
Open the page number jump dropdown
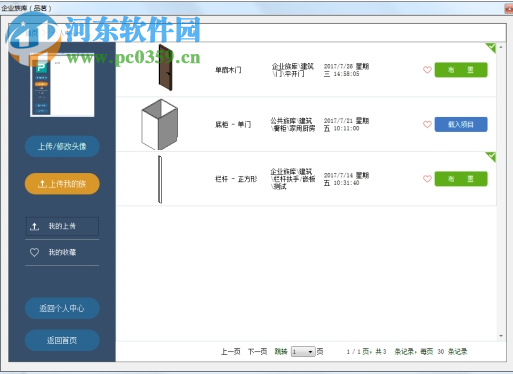click(303, 352)
